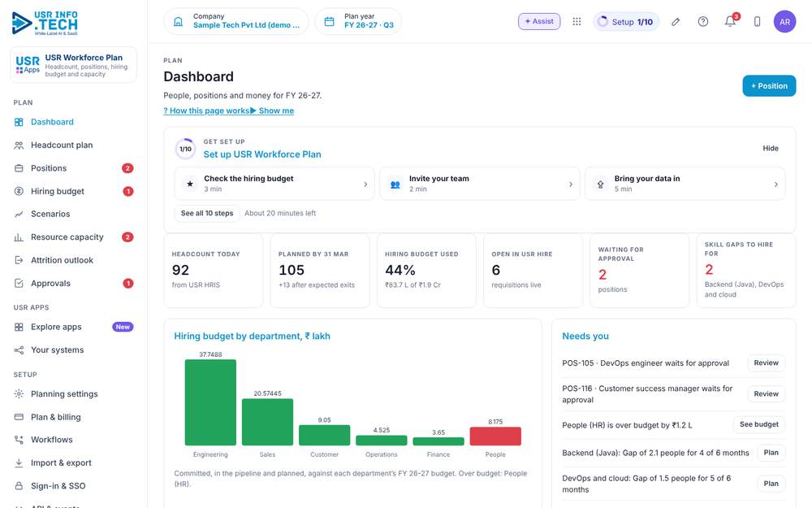The image size is (812, 508).
Task: Click the star icon on Check the hiring budget
Action: 190,184
